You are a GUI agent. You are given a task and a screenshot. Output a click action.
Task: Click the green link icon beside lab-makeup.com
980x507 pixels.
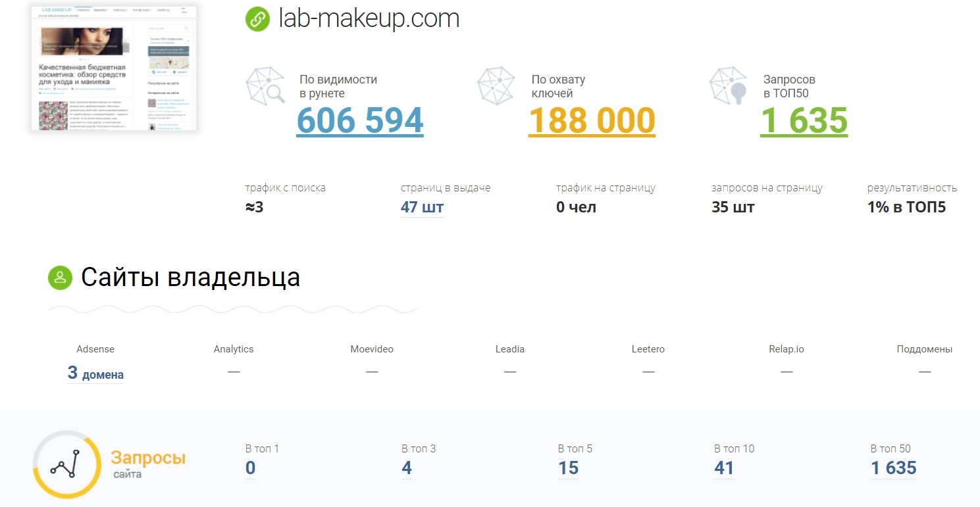(x=257, y=19)
